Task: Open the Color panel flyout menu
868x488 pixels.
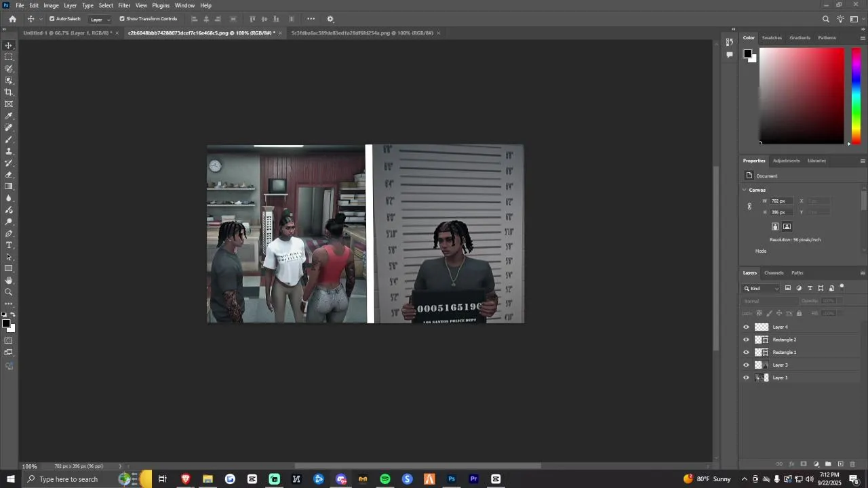Action: tap(863, 37)
